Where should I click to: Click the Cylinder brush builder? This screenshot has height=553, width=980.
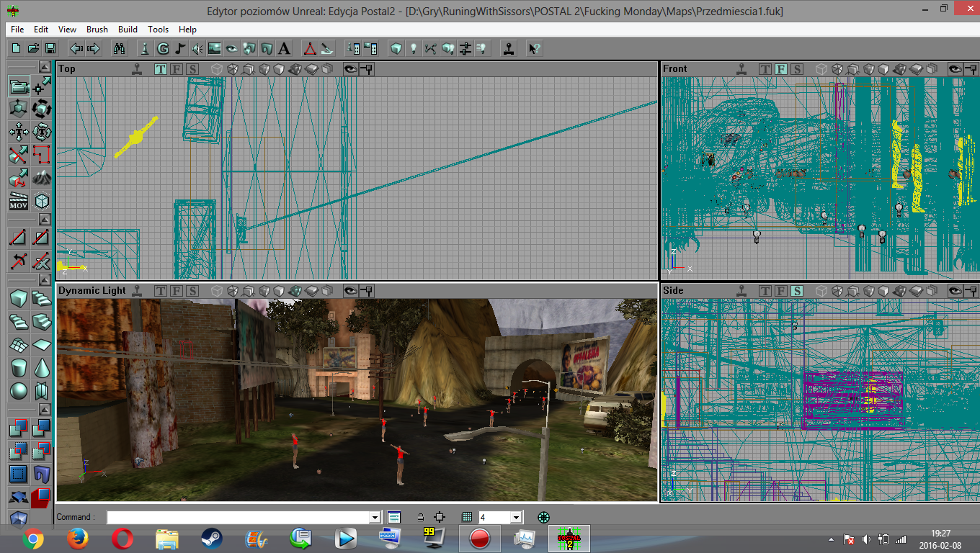pos(19,367)
